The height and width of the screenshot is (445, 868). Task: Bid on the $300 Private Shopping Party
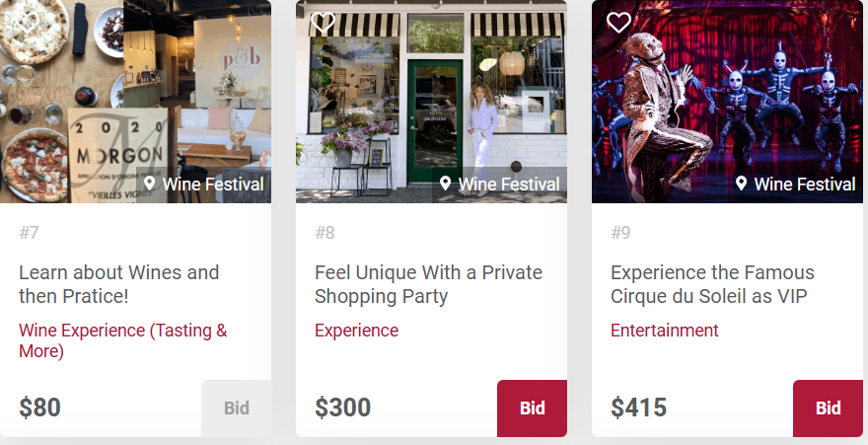click(532, 408)
